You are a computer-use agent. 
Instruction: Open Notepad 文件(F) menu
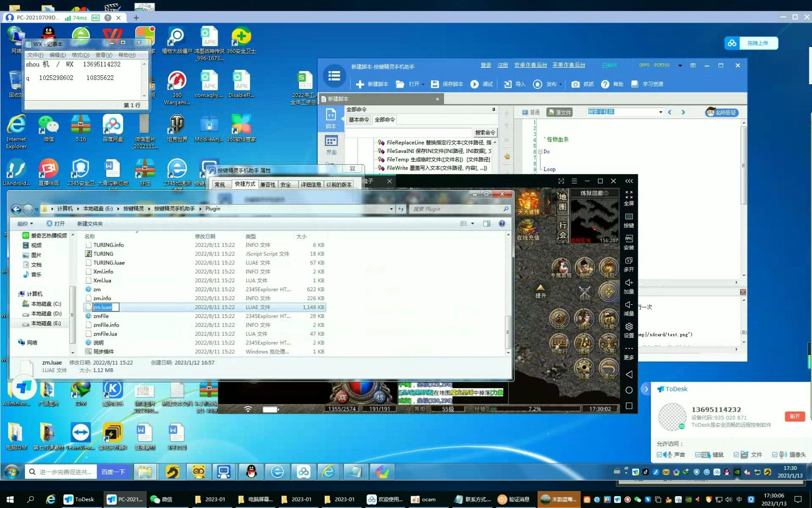(35, 55)
